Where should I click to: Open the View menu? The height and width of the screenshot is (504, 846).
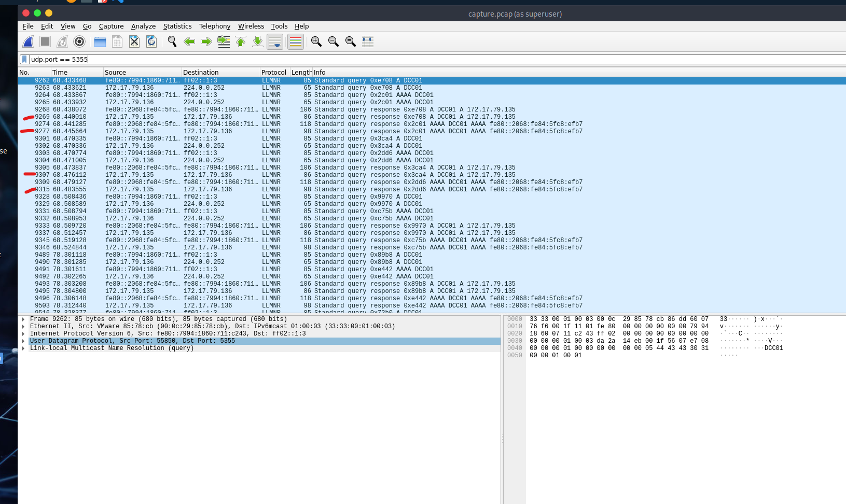pos(68,26)
